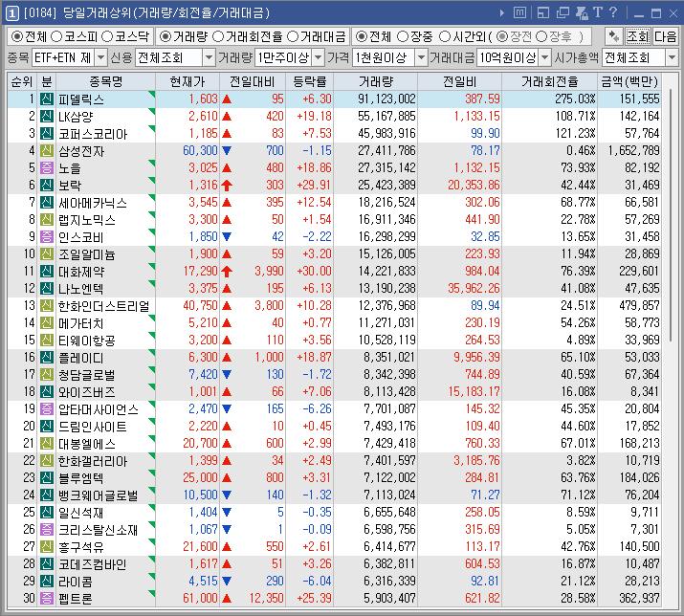Click the 신 badge next to 피델릭스
Image resolution: width=684 pixels, height=616 pixels.
coord(47,99)
